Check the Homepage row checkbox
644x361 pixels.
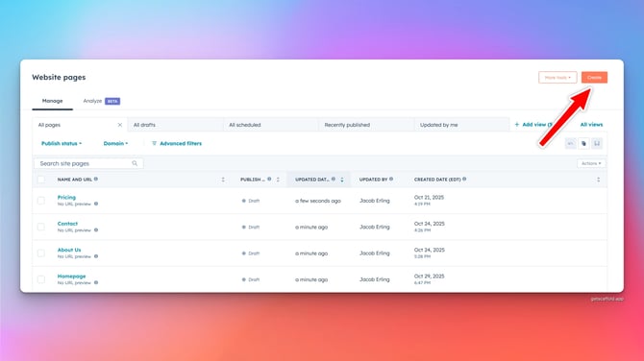[x=41, y=279]
